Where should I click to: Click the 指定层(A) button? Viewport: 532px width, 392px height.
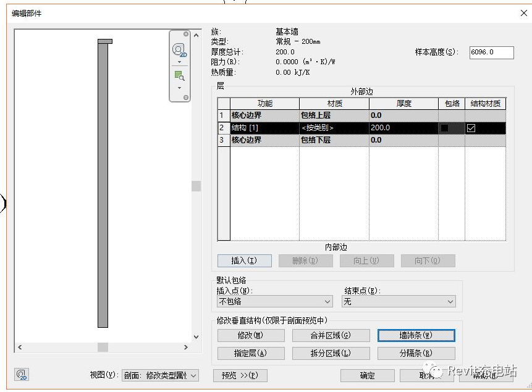pos(251,353)
